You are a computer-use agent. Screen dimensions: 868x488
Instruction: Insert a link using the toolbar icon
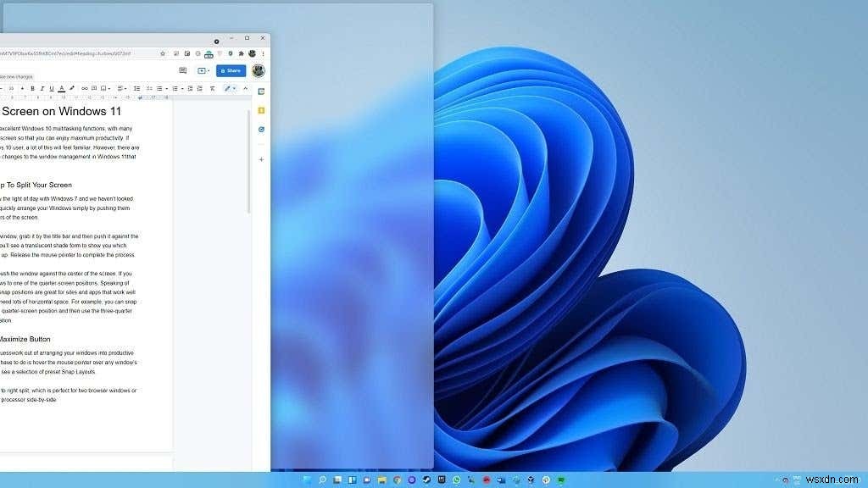84,88
